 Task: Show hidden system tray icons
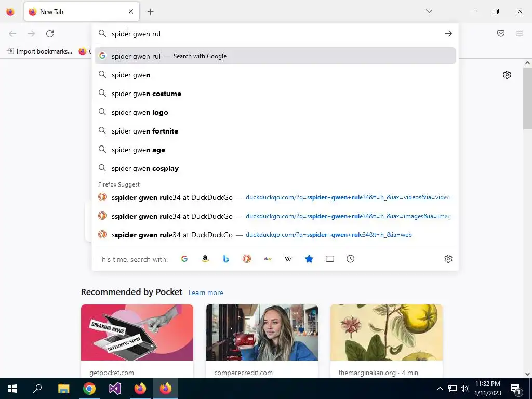[x=440, y=389]
